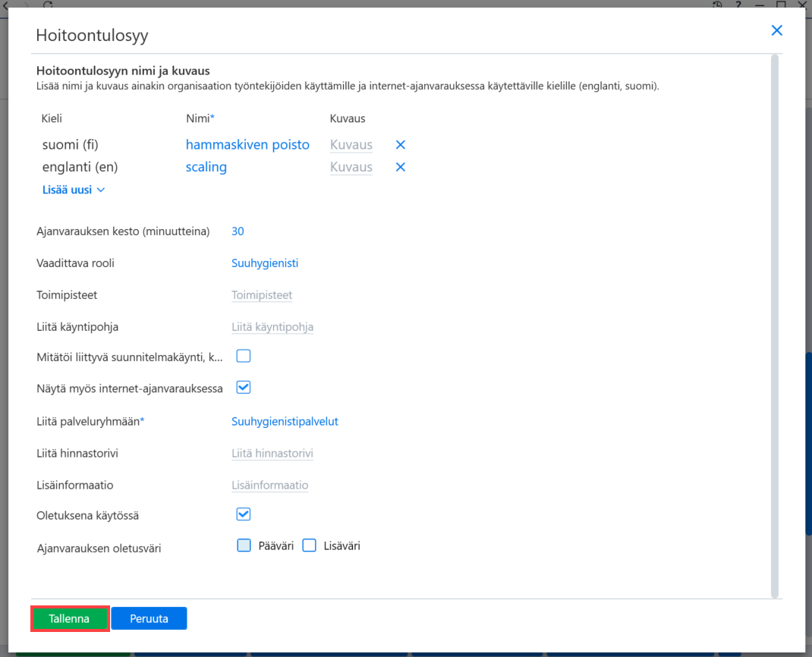Viewport: 812px width, 657px height.
Task: Click Tallenna to save
Action: (x=69, y=619)
